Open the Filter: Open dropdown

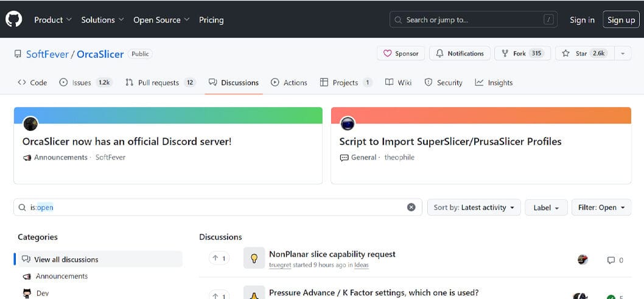click(602, 208)
